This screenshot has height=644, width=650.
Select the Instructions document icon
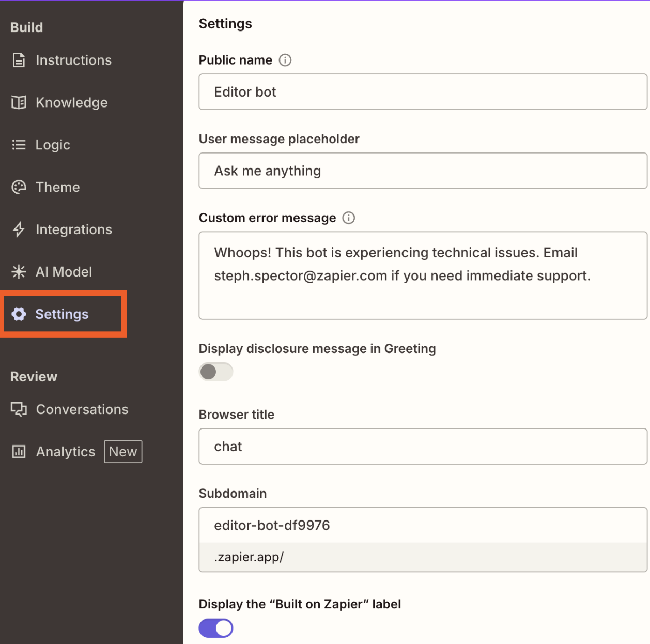coord(18,60)
